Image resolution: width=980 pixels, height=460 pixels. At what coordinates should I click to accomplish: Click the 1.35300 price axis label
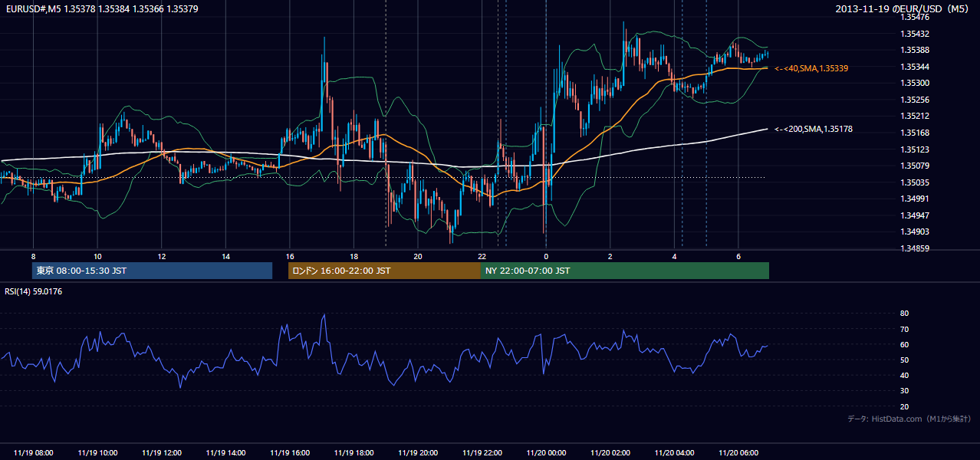915,83
